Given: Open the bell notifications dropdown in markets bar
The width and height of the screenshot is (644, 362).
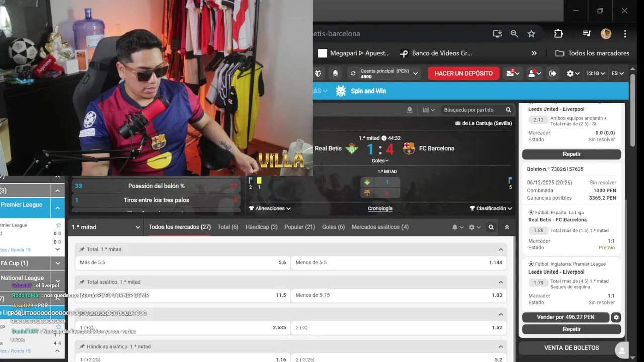Looking at the screenshot, I should click(457, 227).
